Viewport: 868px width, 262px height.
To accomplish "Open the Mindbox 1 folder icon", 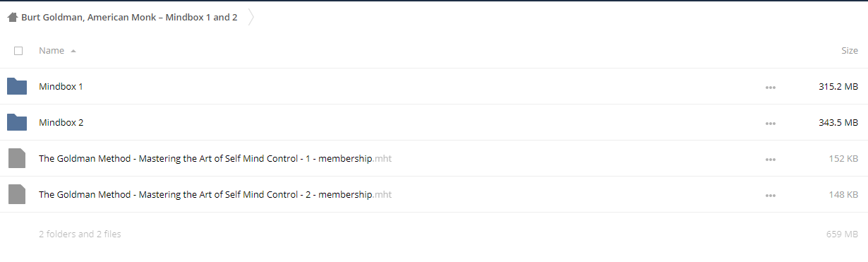I will (x=17, y=86).
